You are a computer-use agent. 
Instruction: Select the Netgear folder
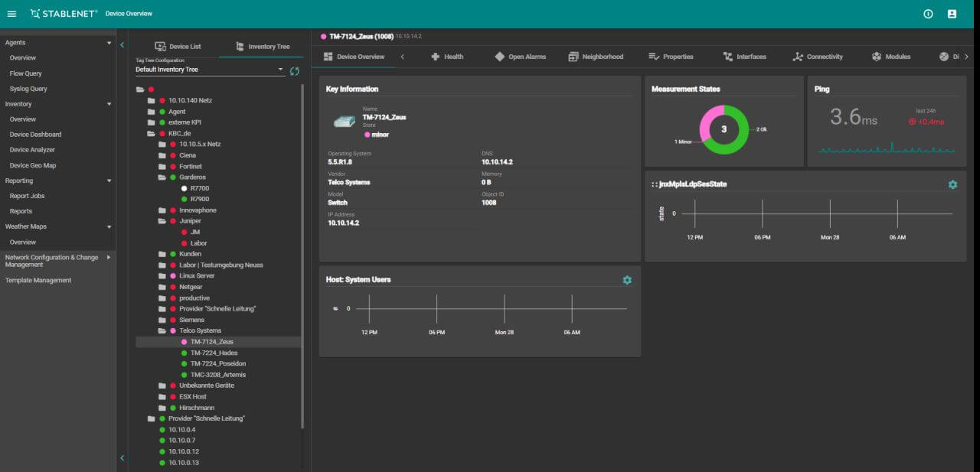pos(190,287)
